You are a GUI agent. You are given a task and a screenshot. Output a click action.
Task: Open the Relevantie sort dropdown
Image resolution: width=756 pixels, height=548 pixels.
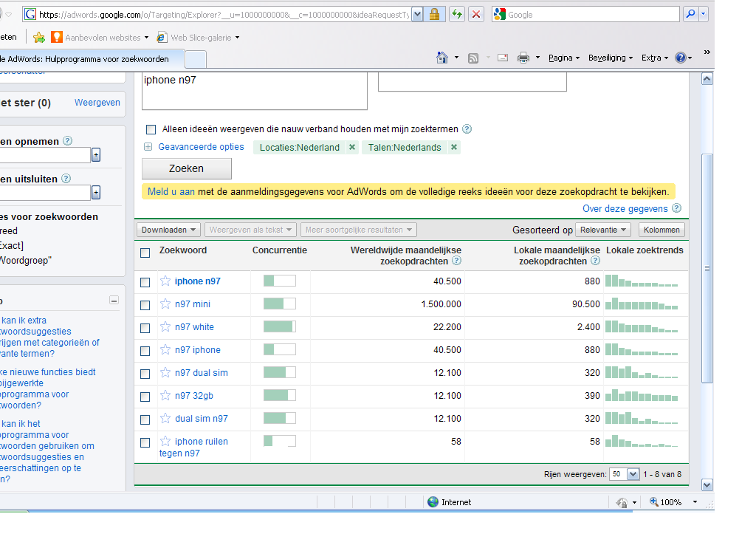[603, 230]
